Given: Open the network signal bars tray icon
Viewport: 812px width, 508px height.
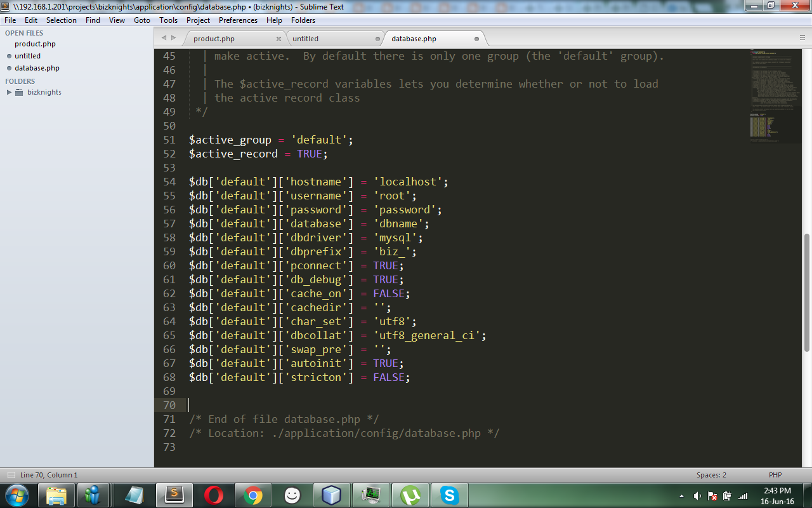Looking at the screenshot, I should (743, 495).
